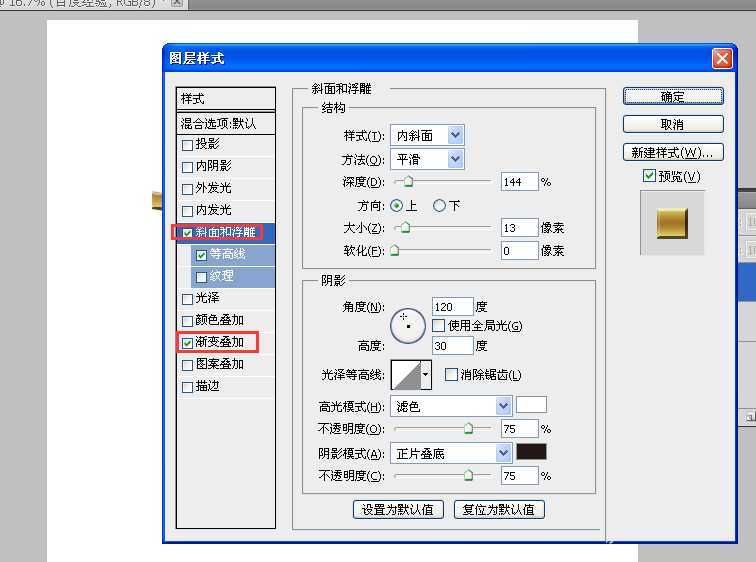The width and height of the screenshot is (756, 562).
Task: Click the 角度 value field 120
Action: point(453,307)
